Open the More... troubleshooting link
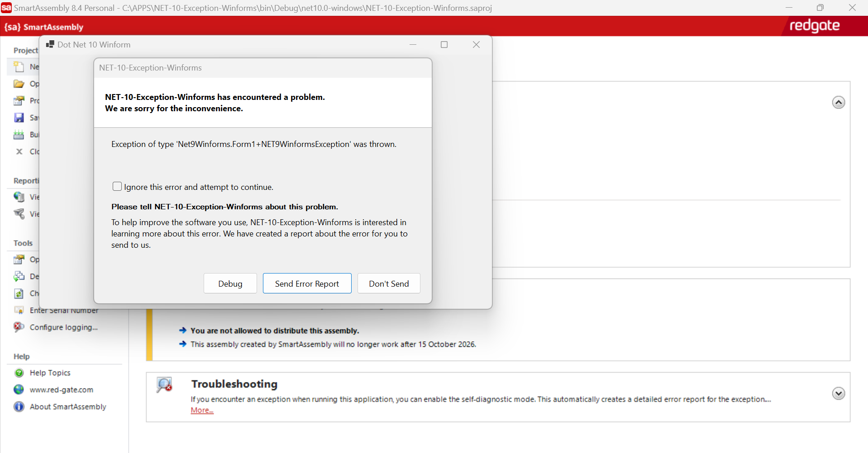868x453 pixels. coord(202,410)
